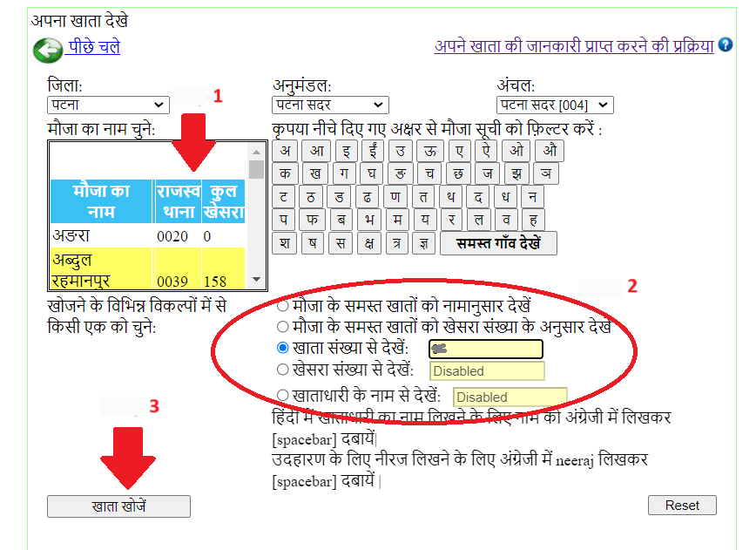
Task: Select the अब्दुल रहमानपुर mauja row
Action: coord(148,268)
